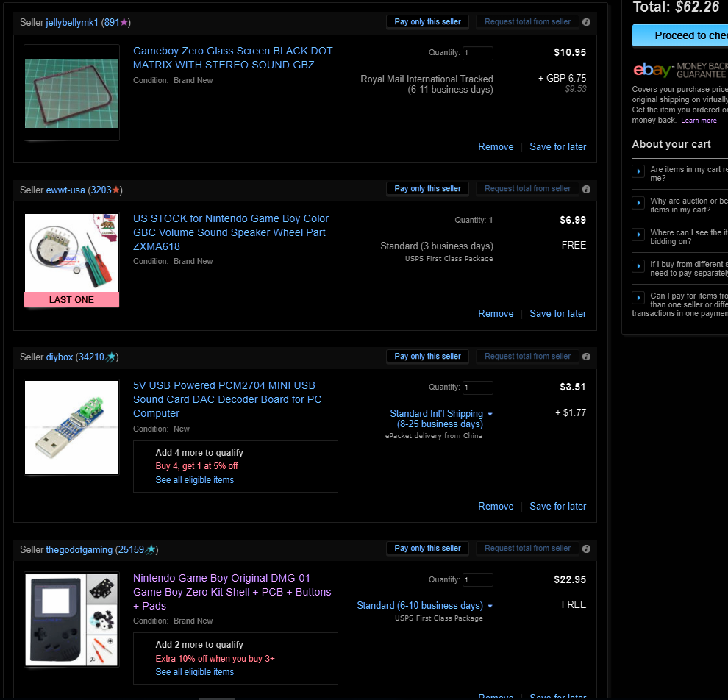
Task: Open Gameboy Zero Glass Screen listing title
Action: tap(232, 58)
